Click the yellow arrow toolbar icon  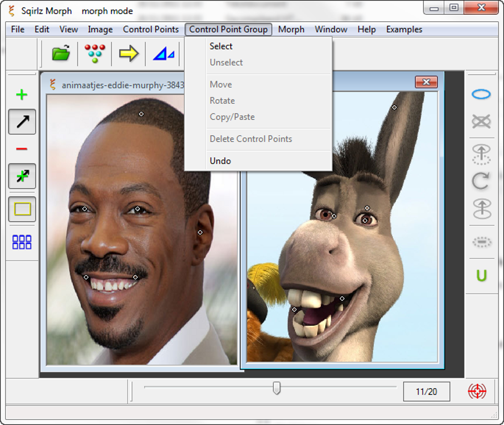128,53
